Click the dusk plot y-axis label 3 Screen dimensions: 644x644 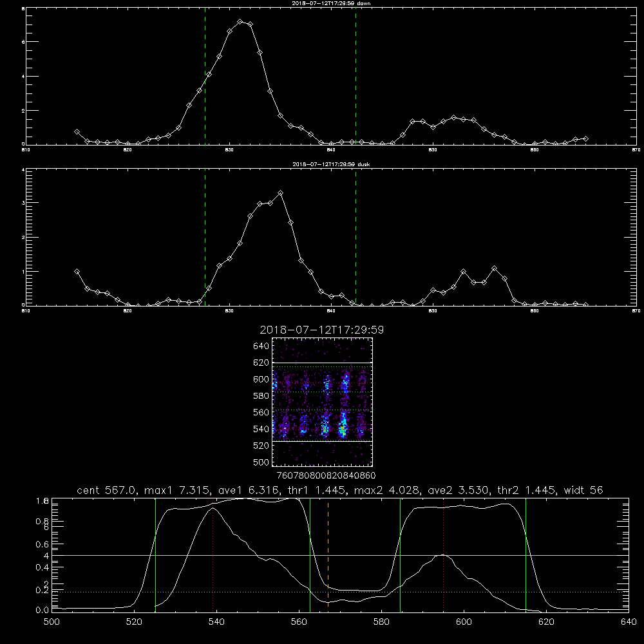(23, 203)
